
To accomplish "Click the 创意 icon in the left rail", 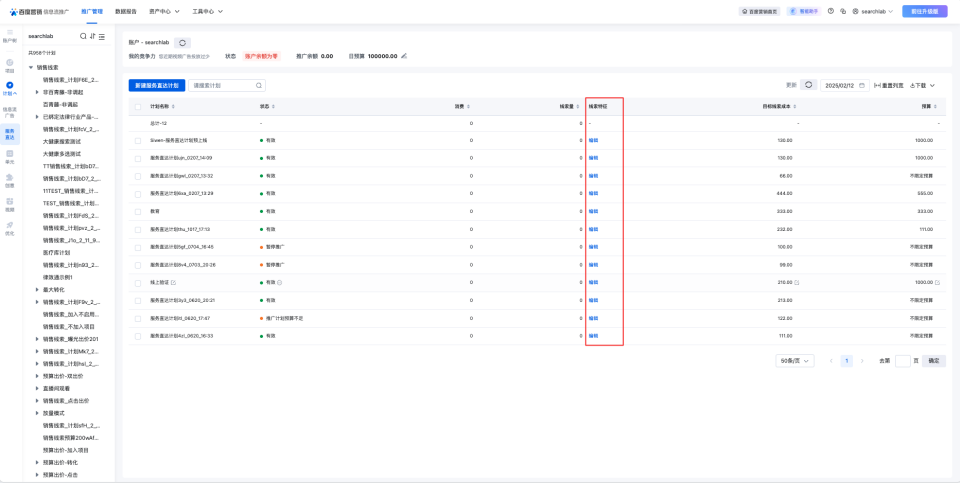I will 10,180.
